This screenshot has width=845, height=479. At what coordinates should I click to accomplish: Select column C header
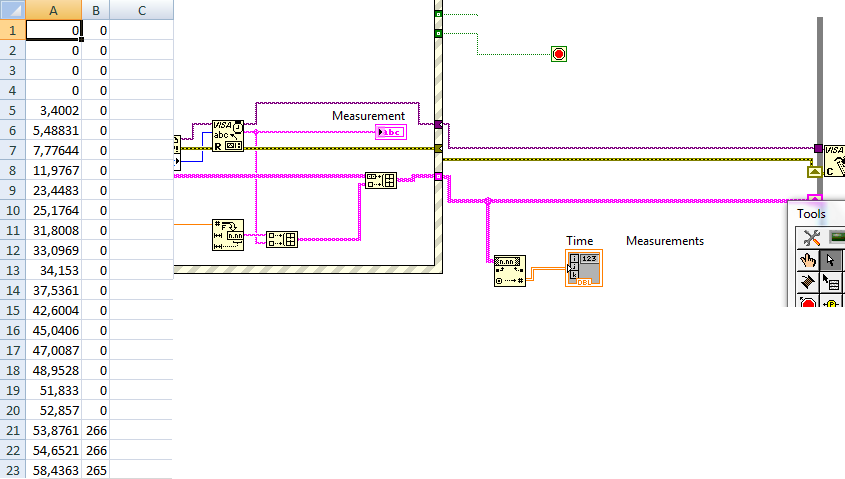pos(142,10)
